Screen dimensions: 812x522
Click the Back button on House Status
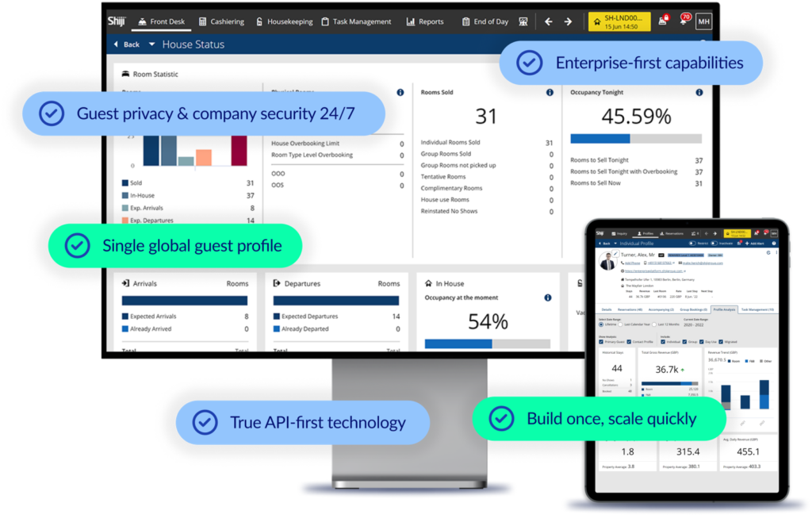point(126,45)
